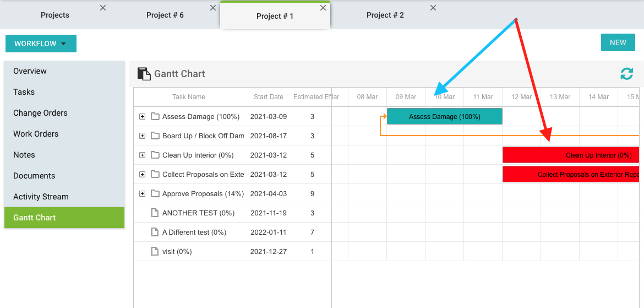Select the 14 Mar date header
The width and height of the screenshot is (644, 308).
pyautogui.click(x=599, y=97)
